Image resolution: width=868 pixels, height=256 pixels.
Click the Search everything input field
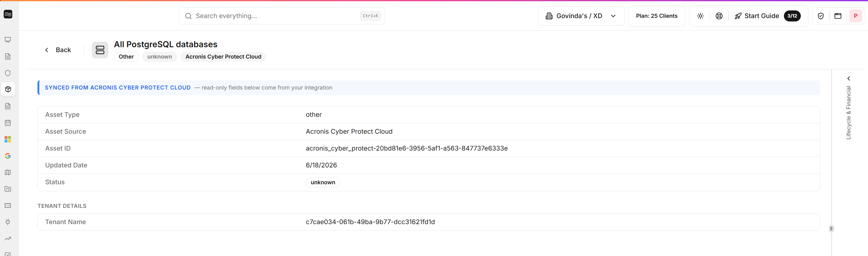click(x=282, y=16)
